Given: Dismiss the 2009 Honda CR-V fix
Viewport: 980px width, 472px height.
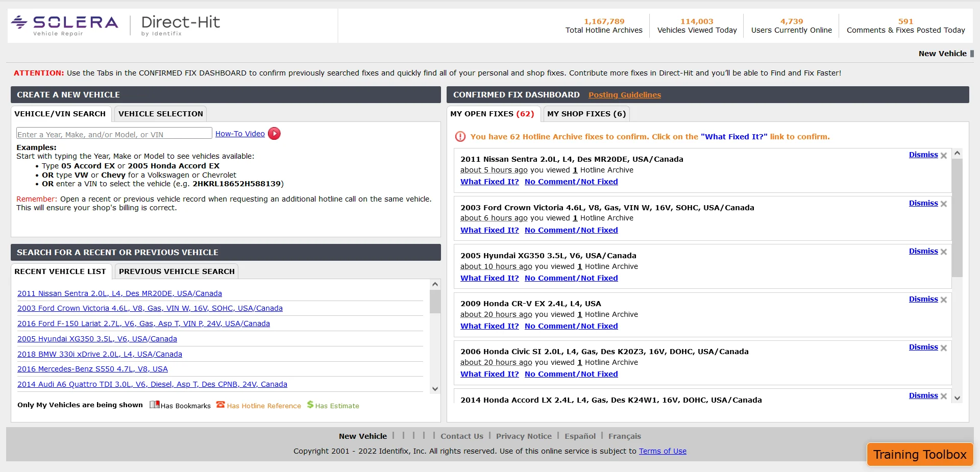Looking at the screenshot, I should pos(923,299).
